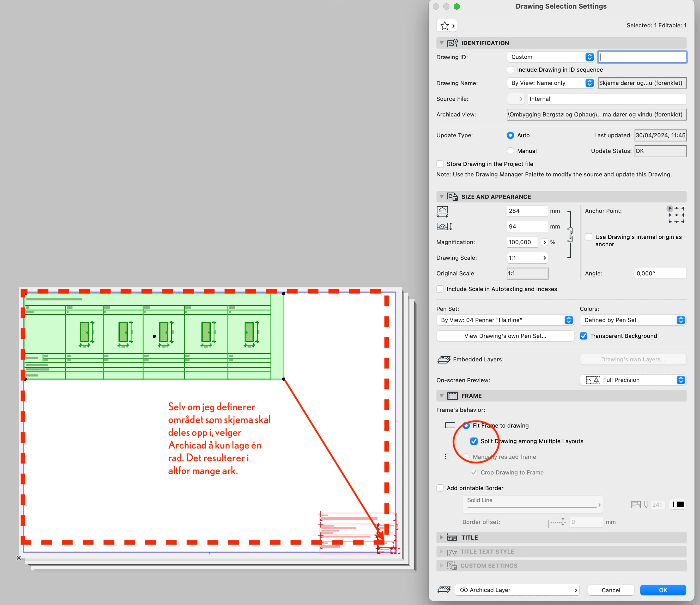Enable Include Drawing in ID sequence
This screenshot has width=700, height=605.
(510, 70)
